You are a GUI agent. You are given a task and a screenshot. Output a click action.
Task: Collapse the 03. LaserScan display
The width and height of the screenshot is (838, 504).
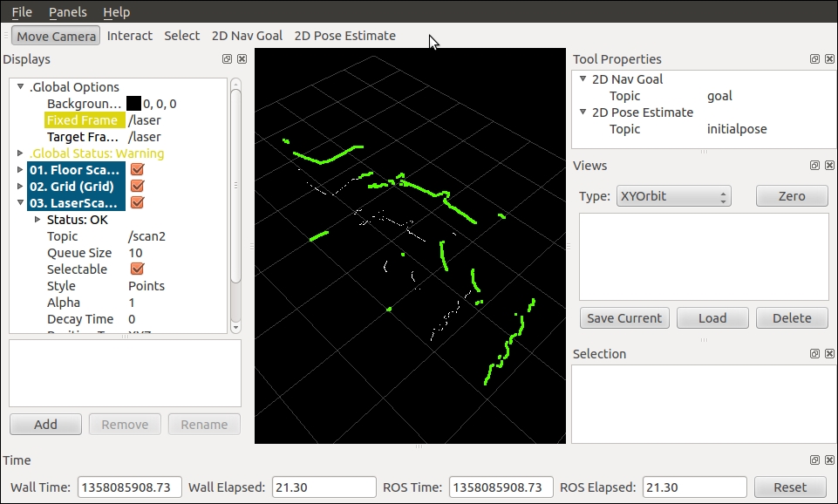[x=20, y=202]
